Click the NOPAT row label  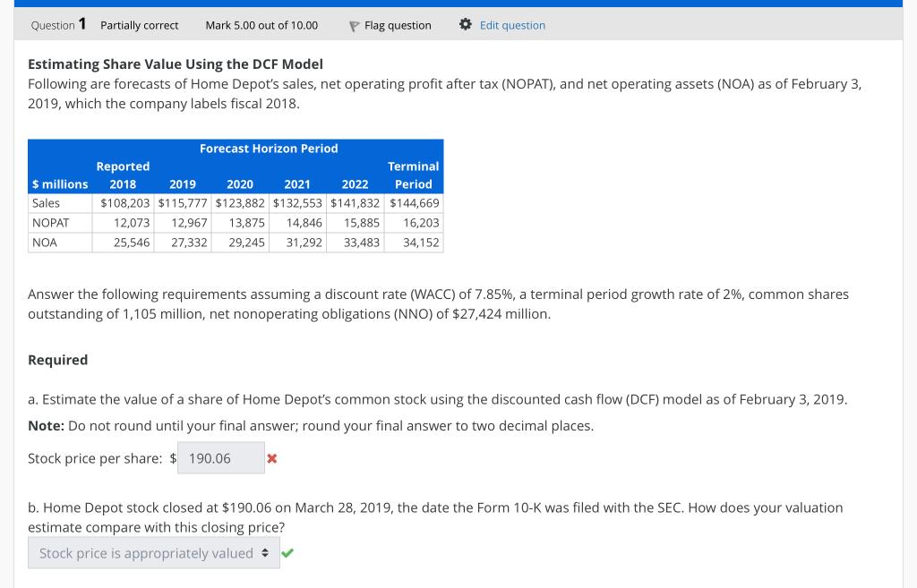50,223
